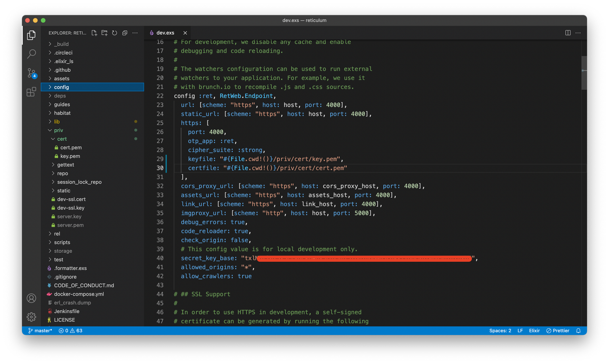Collapse the cert folder
The height and width of the screenshot is (364, 609).
tap(92, 139)
